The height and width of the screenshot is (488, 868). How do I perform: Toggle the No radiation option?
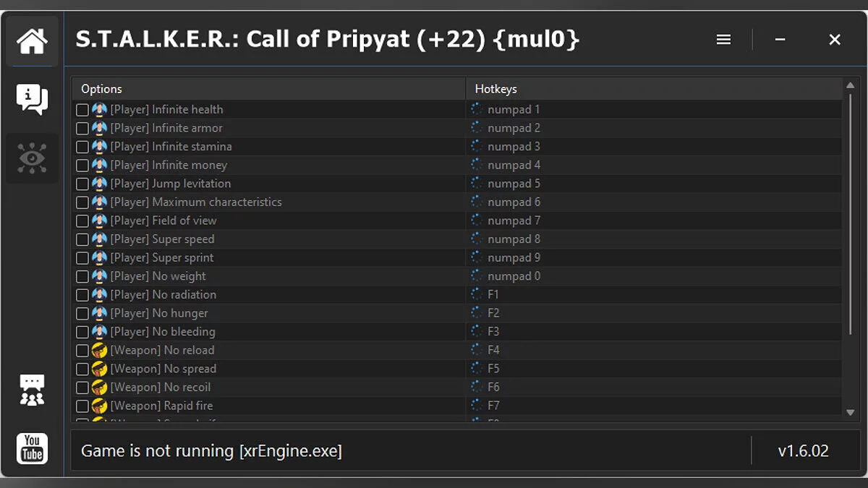click(82, 294)
